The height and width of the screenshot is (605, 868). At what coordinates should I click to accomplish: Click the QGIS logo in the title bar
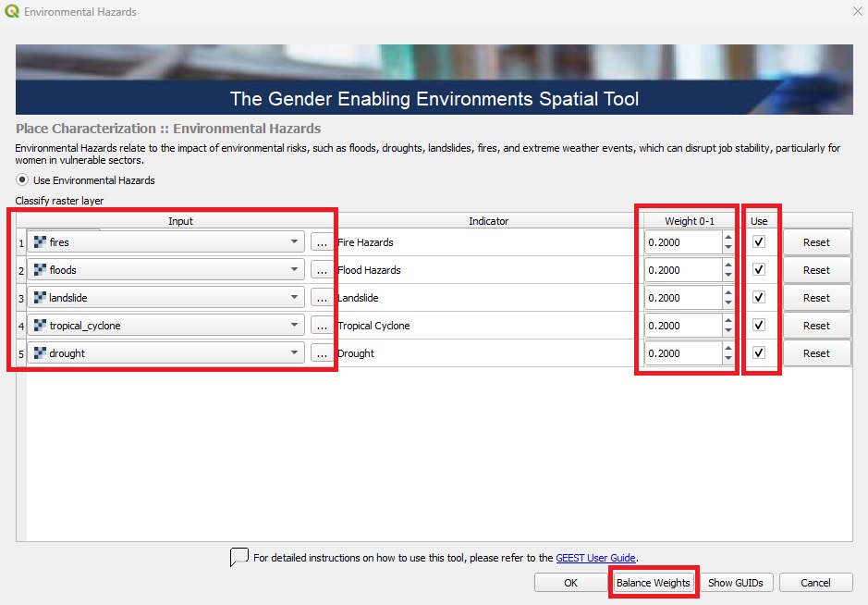(x=13, y=12)
